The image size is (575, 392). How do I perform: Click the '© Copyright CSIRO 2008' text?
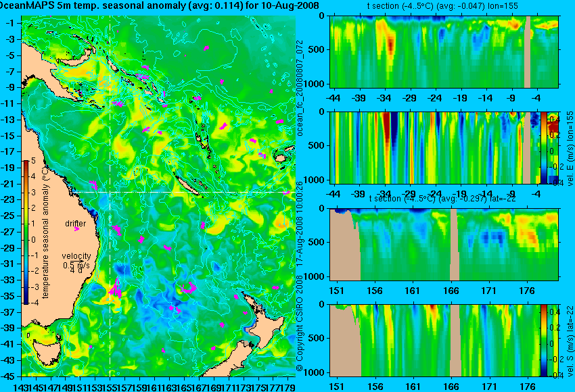pyautogui.click(x=300, y=322)
